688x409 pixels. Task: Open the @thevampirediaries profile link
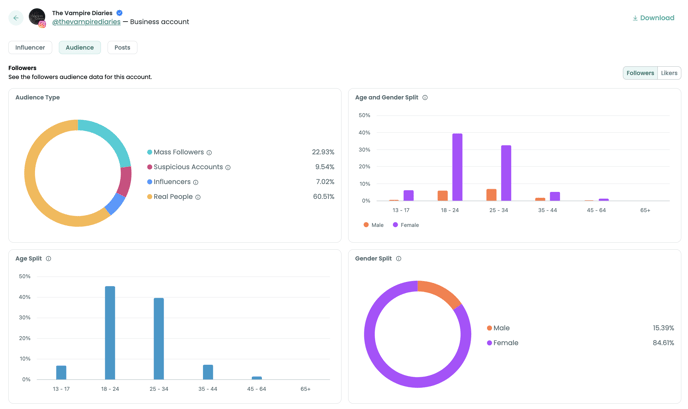86,22
